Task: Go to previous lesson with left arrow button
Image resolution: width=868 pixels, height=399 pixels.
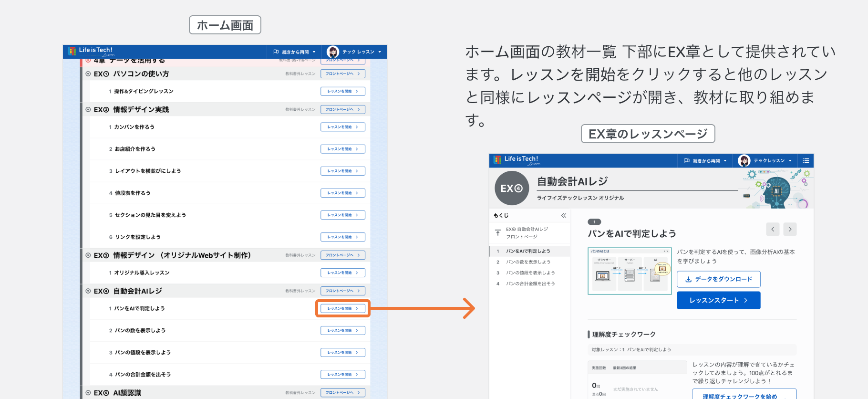Action: (x=773, y=229)
